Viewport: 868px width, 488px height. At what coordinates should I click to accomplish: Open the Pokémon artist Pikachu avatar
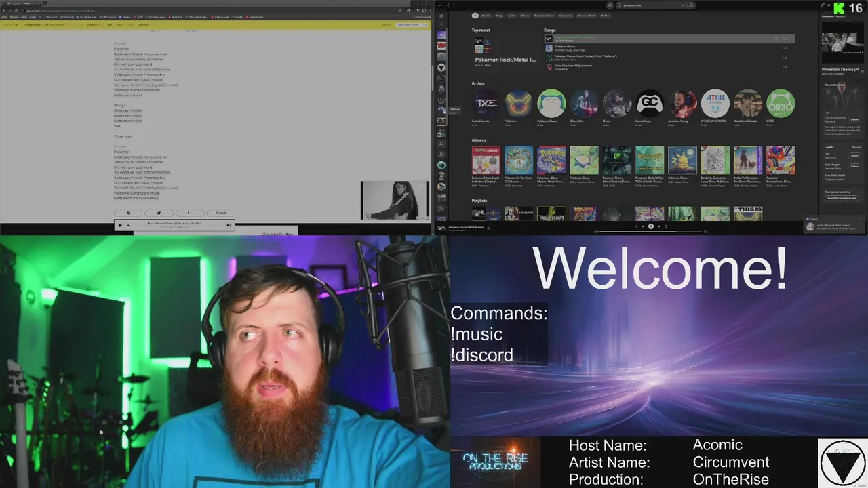tap(519, 104)
